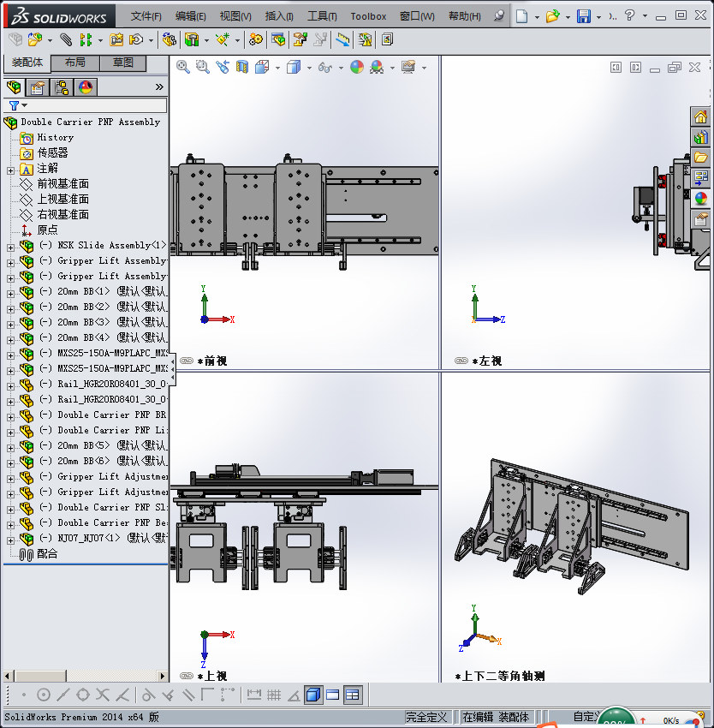Select the 前视基准面 plane in the tree
The width and height of the screenshot is (714, 728).
[x=62, y=184]
